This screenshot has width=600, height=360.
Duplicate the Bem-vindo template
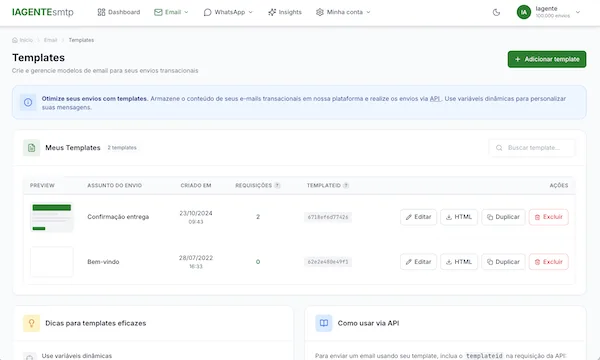coord(503,262)
